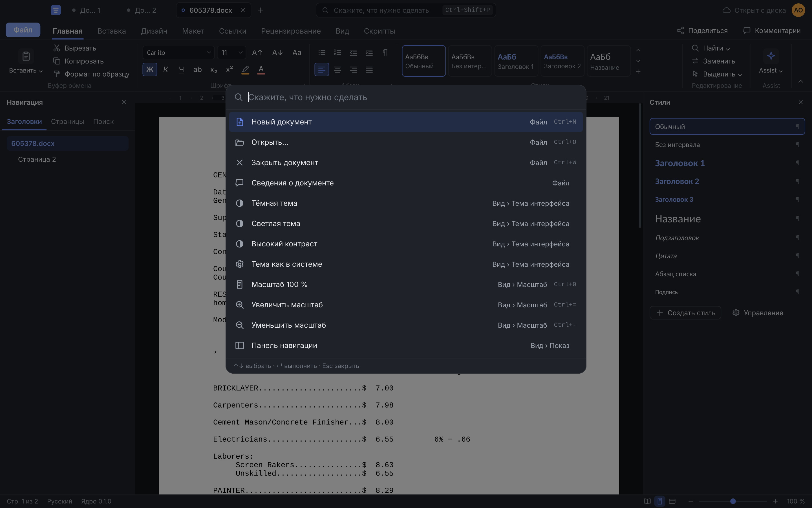Toggle superscript formatting

click(229, 69)
